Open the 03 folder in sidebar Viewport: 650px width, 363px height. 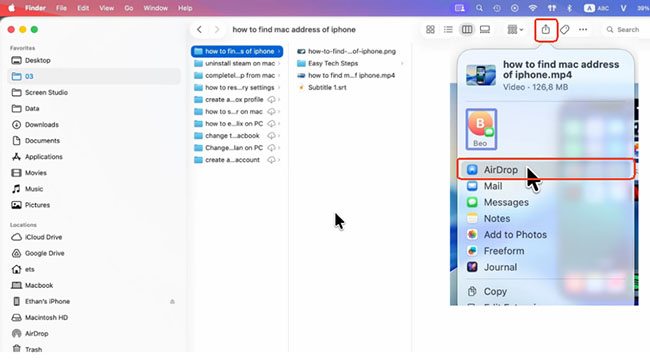click(94, 76)
